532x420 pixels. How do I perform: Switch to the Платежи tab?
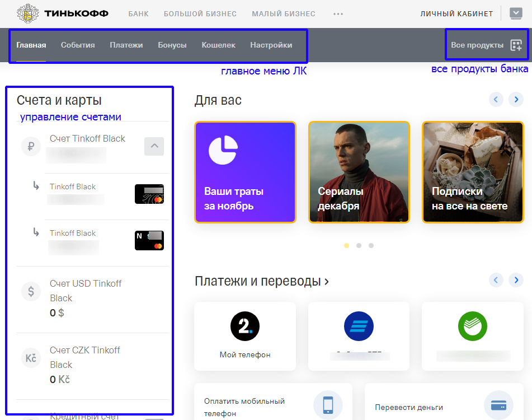click(126, 45)
